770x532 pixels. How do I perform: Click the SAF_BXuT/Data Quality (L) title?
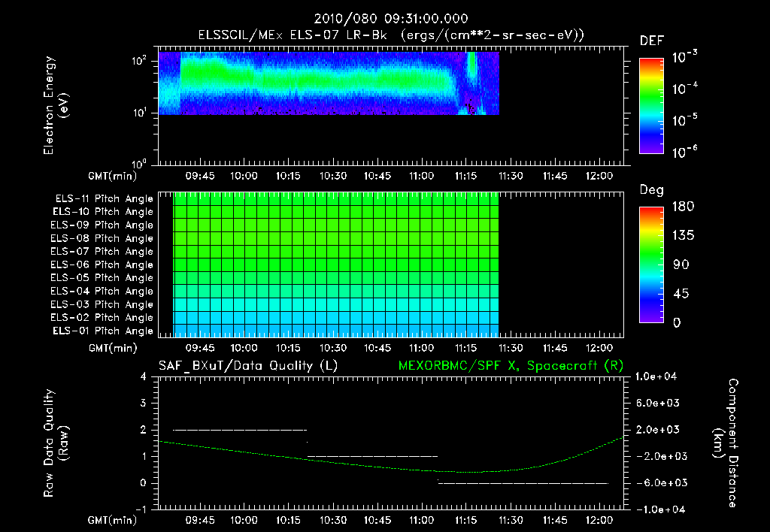tap(248, 366)
